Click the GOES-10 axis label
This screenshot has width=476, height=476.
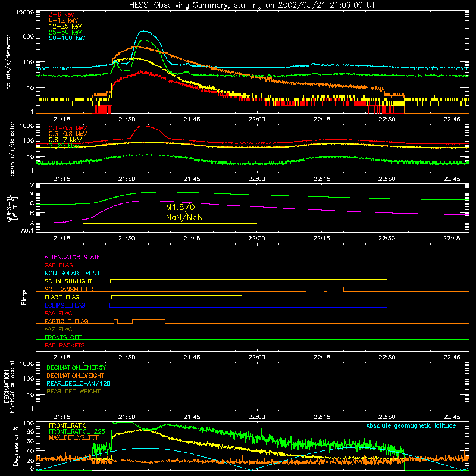[x=12, y=208]
